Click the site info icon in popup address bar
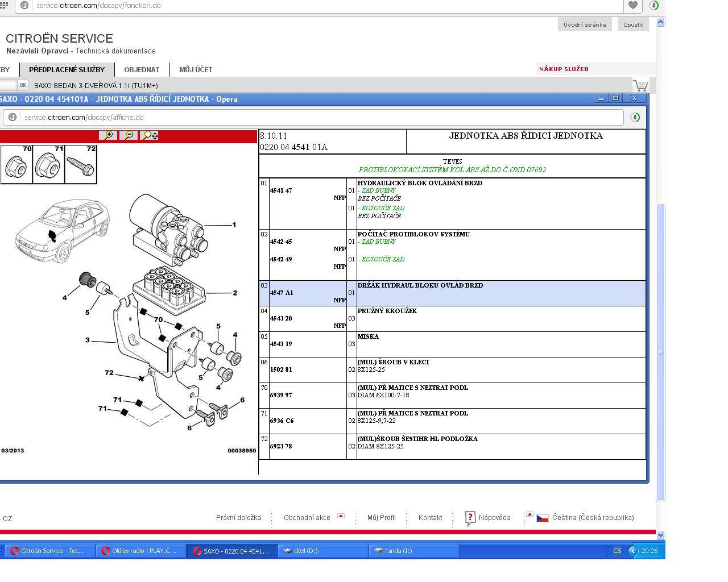 coord(13,117)
